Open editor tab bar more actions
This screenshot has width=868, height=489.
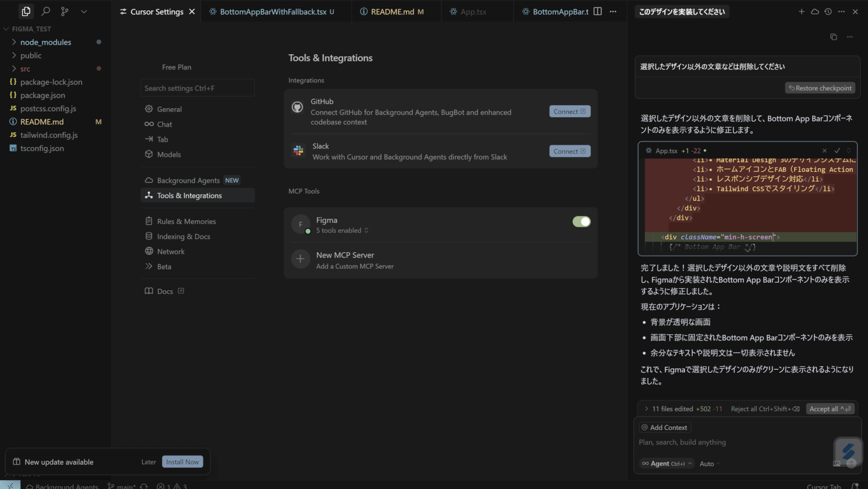[613, 11]
